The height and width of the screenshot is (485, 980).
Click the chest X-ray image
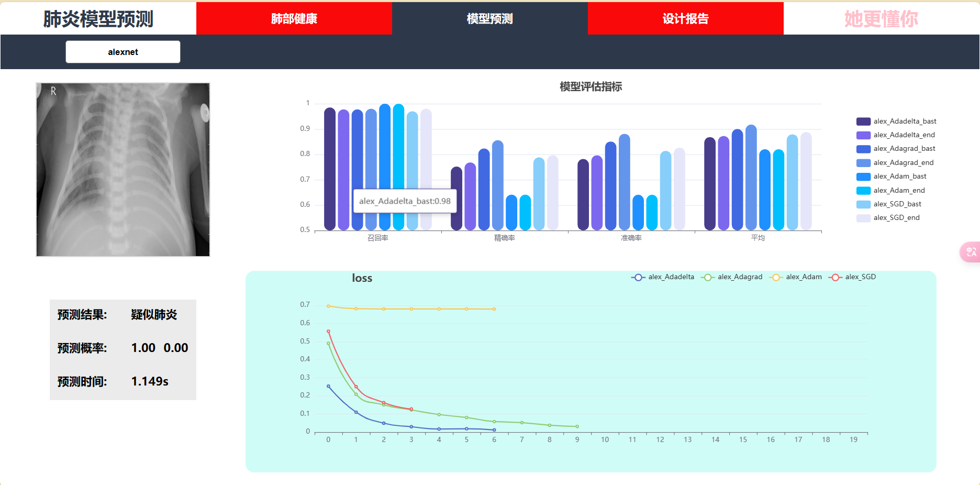coord(123,170)
